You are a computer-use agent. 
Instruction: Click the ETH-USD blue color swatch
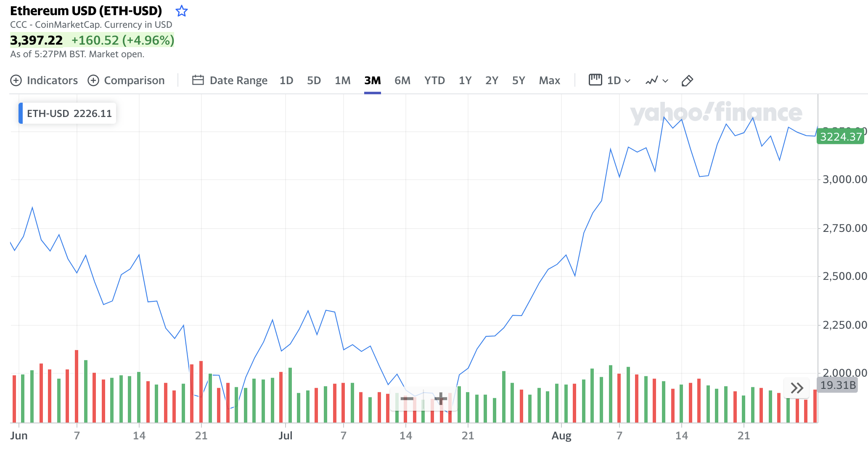pos(21,113)
